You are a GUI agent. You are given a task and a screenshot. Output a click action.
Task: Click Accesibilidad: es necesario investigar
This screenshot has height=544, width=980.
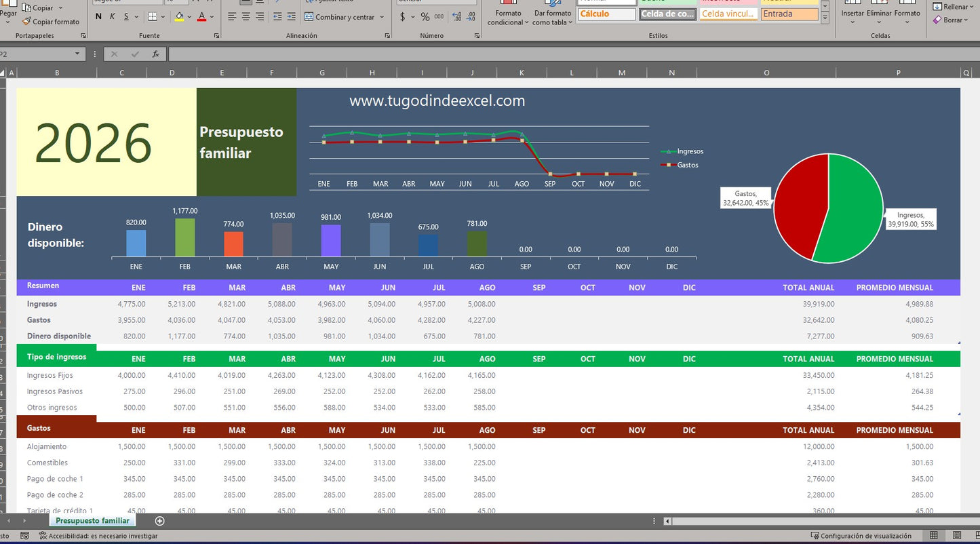pyautogui.click(x=98, y=536)
